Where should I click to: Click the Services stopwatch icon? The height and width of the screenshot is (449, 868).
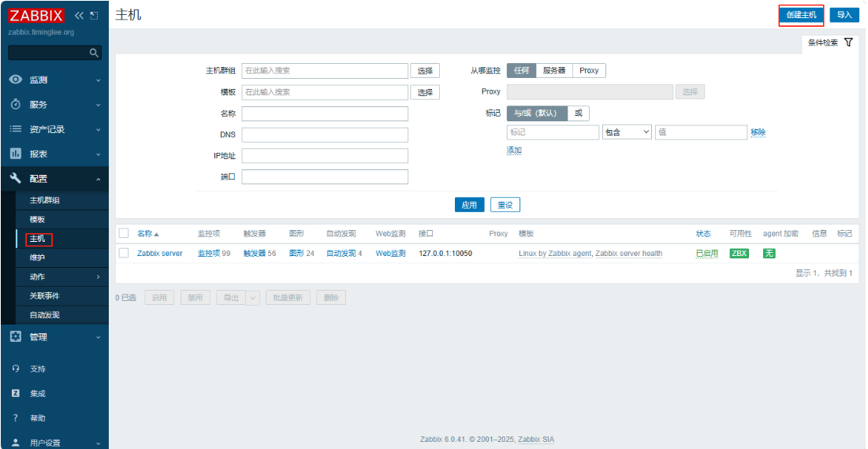(x=16, y=105)
